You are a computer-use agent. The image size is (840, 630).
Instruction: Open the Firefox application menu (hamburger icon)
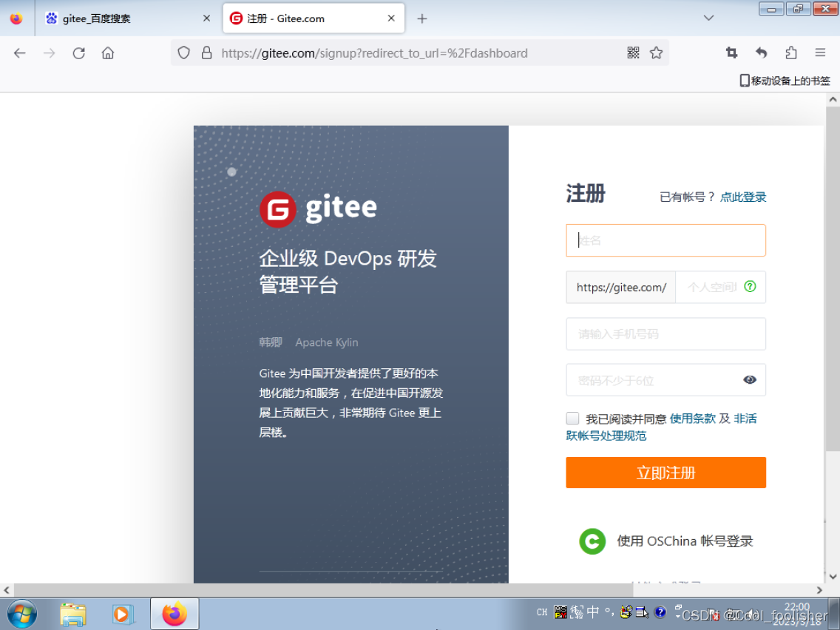[x=820, y=52]
